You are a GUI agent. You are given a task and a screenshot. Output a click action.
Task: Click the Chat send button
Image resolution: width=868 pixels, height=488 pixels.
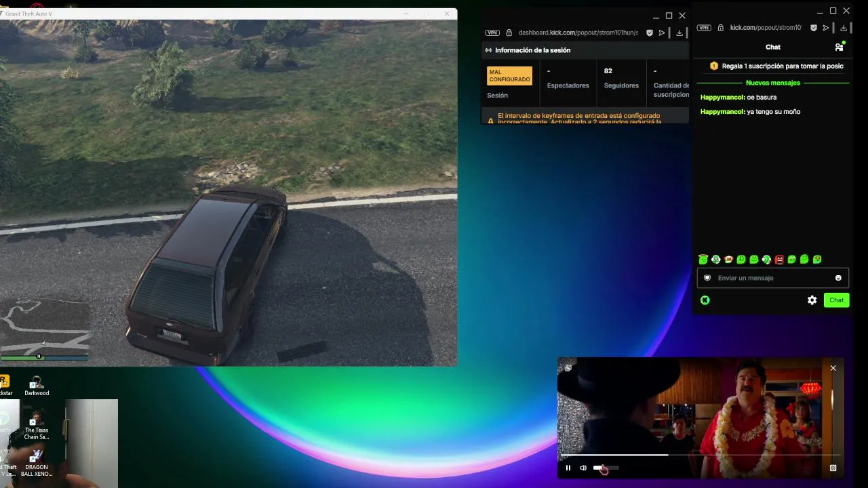836,300
